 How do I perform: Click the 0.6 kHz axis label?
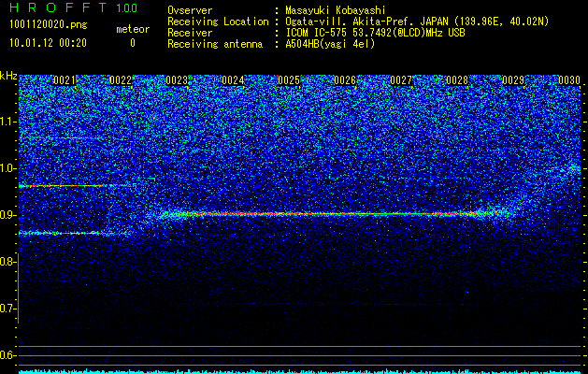click(x=7, y=355)
